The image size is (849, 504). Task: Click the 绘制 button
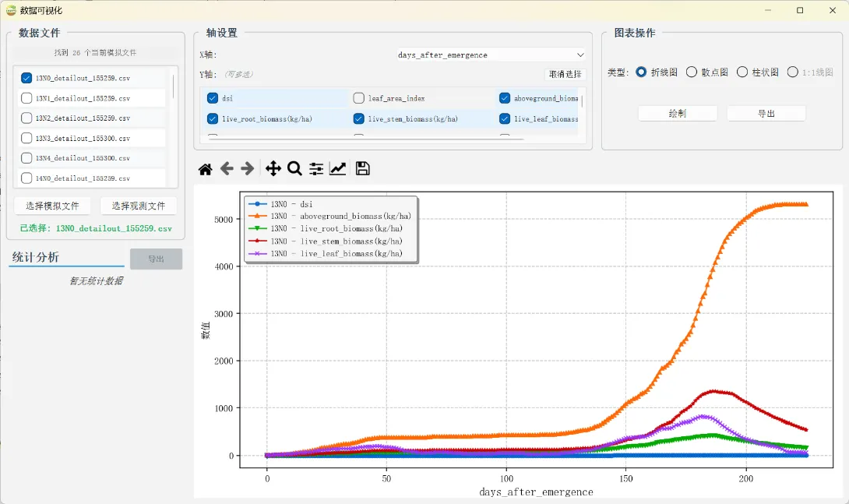pyautogui.click(x=677, y=114)
